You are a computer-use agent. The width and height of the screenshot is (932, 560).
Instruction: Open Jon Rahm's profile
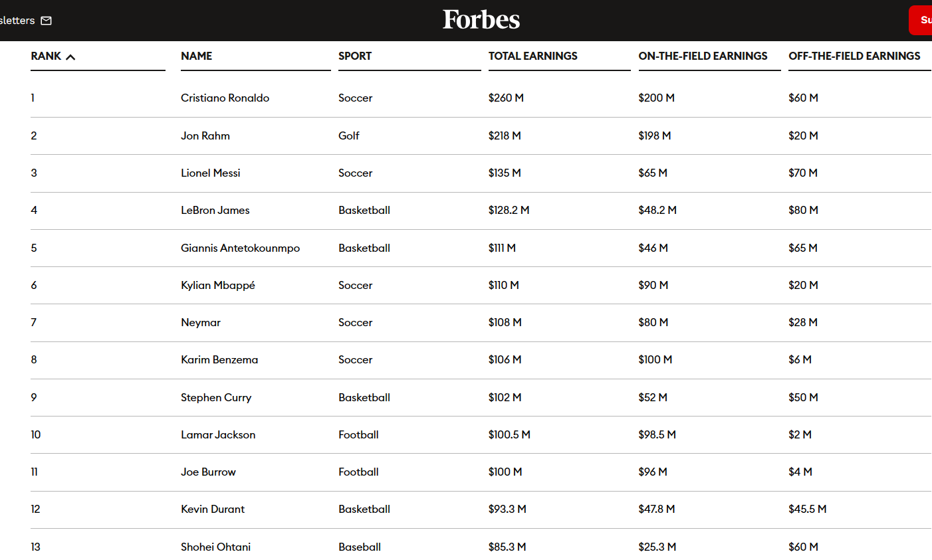205,136
